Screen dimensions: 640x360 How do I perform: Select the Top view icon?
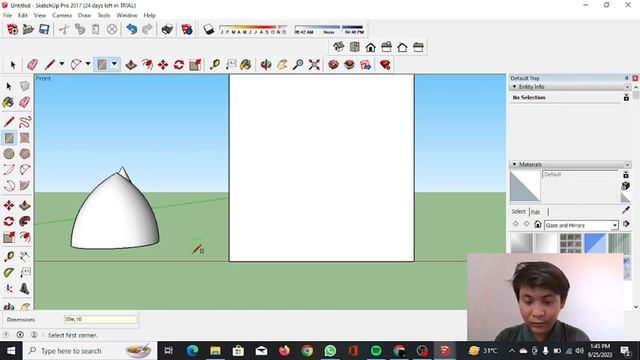tap(354, 47)
